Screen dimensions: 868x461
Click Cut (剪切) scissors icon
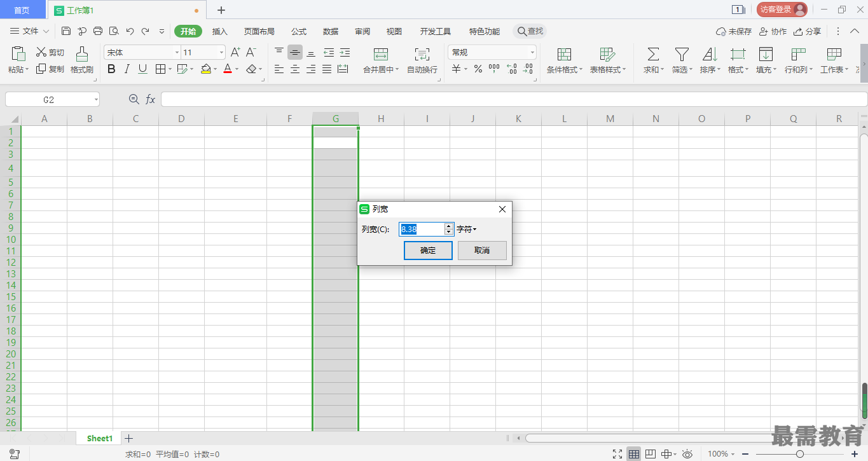(x=41, y=52)
